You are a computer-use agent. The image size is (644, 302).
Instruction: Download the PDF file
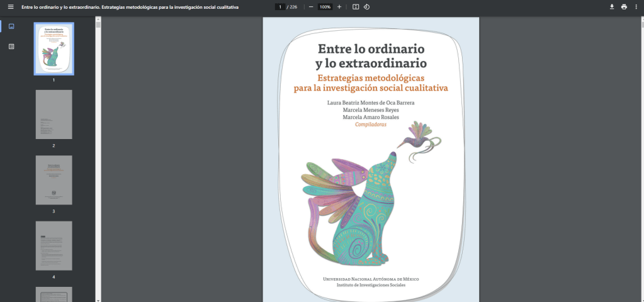[x=611, y=7]
